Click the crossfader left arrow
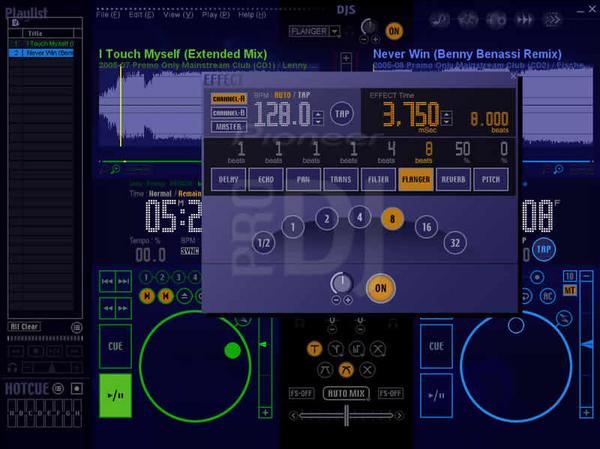 293,415
